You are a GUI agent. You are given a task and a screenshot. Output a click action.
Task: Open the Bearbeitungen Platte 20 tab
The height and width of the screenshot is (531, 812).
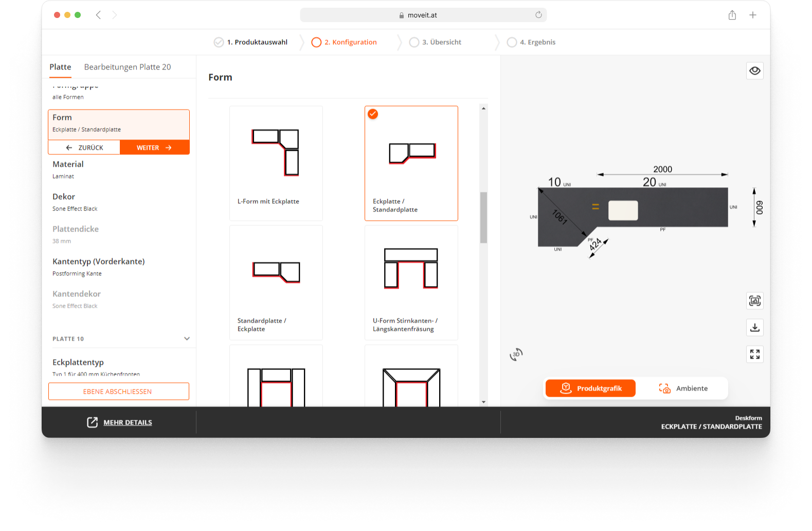point(128,67)
